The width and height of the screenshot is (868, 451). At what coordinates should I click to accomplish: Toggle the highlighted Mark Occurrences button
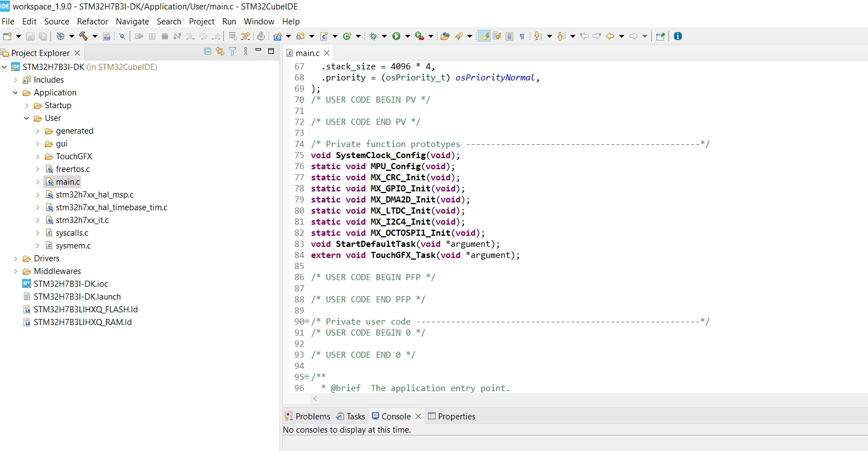coord(484,36)
